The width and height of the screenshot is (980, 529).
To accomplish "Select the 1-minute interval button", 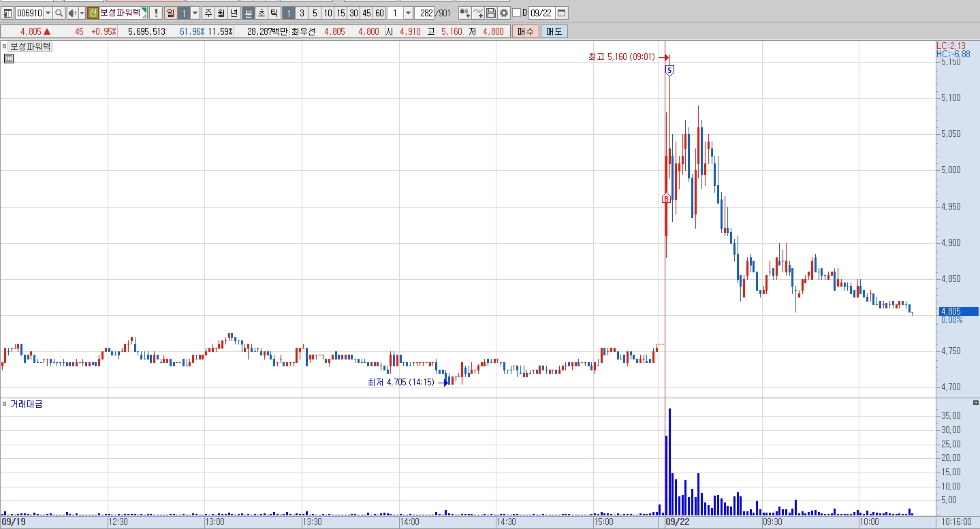I will [289, 13].
